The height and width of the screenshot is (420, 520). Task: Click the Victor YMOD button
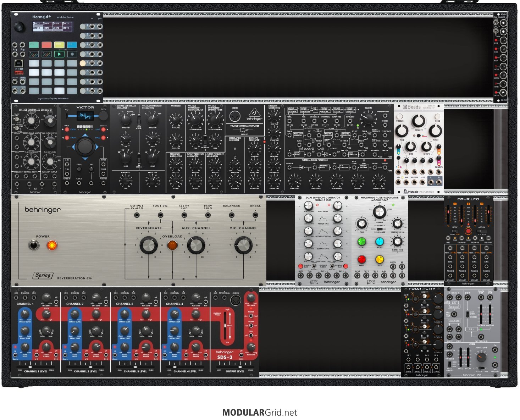(x=66, y=138)
